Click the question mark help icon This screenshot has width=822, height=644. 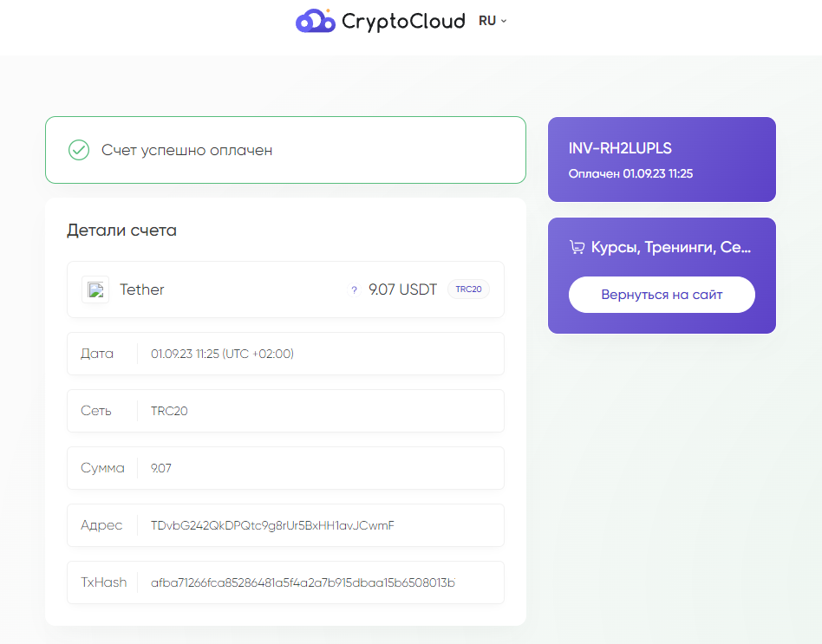[x=354, y=289]
